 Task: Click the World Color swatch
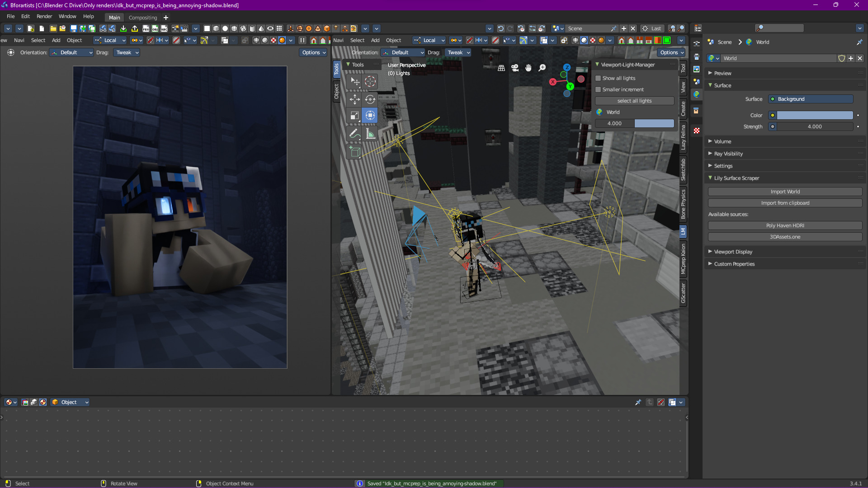[x=815, y=115]
